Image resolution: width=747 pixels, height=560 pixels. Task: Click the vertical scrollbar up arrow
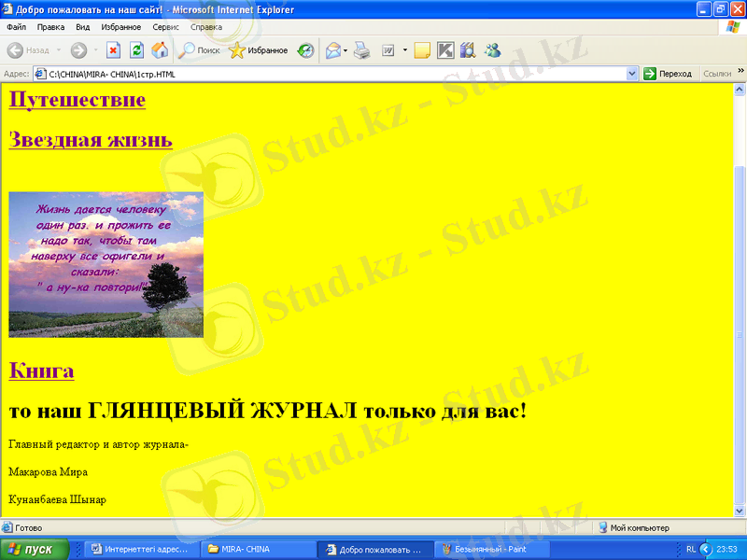[740, 89]
